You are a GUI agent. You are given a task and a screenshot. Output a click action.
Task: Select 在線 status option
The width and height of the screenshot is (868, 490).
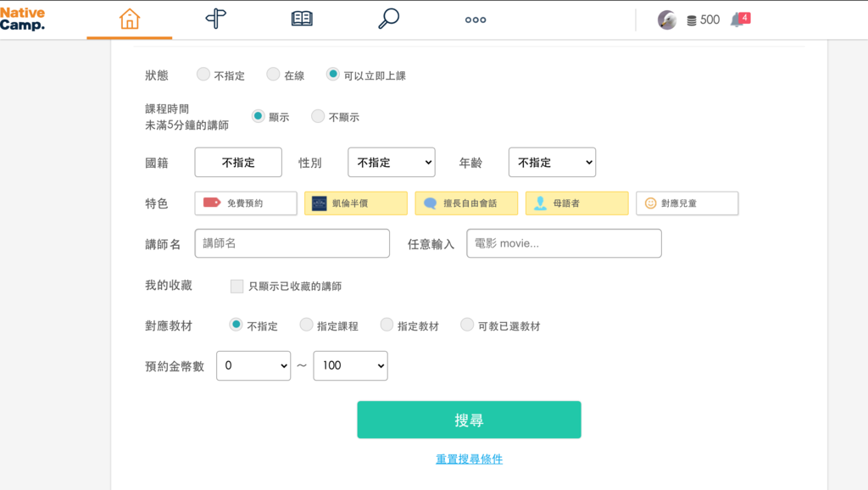273,75
